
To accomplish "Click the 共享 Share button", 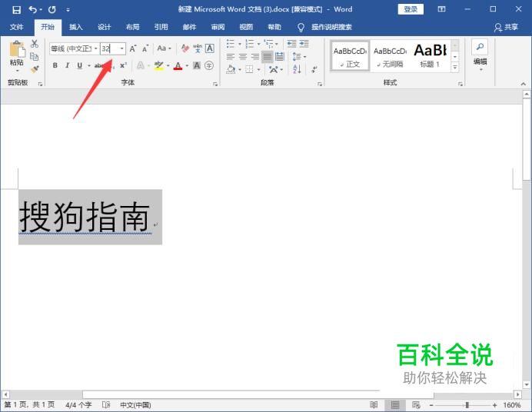I will point(506,27).
